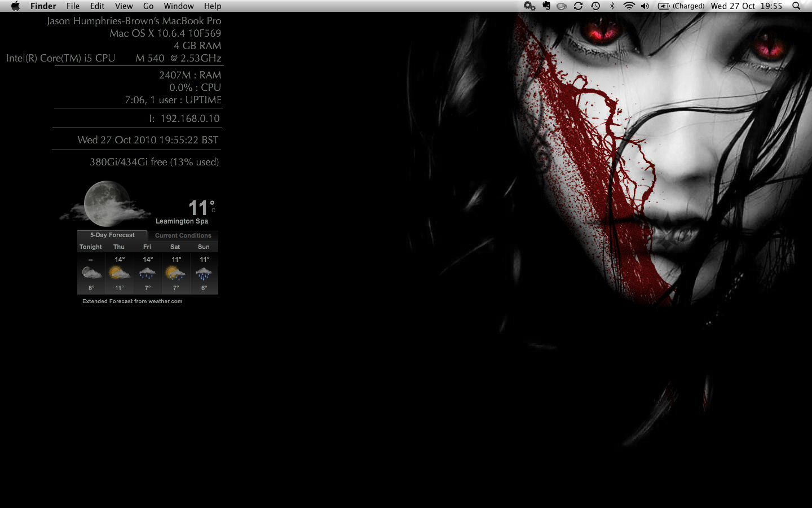Open the Time Machine menu icon

point(595,6)
